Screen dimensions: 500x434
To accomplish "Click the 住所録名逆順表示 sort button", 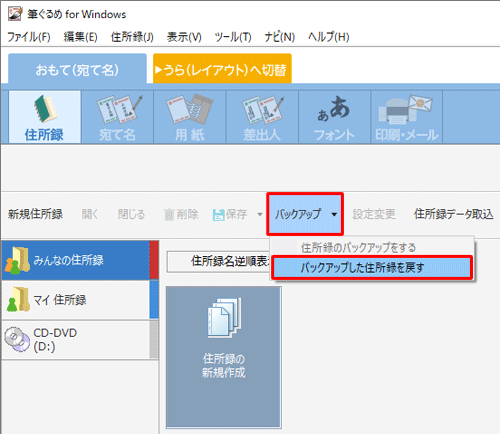I will click(x=219, y=261).
